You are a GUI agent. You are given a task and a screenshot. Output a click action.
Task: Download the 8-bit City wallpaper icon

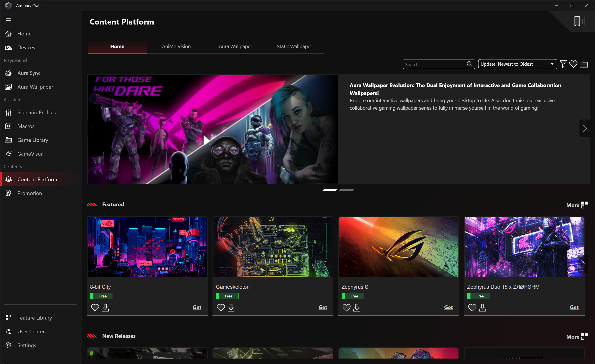[105, 308]
